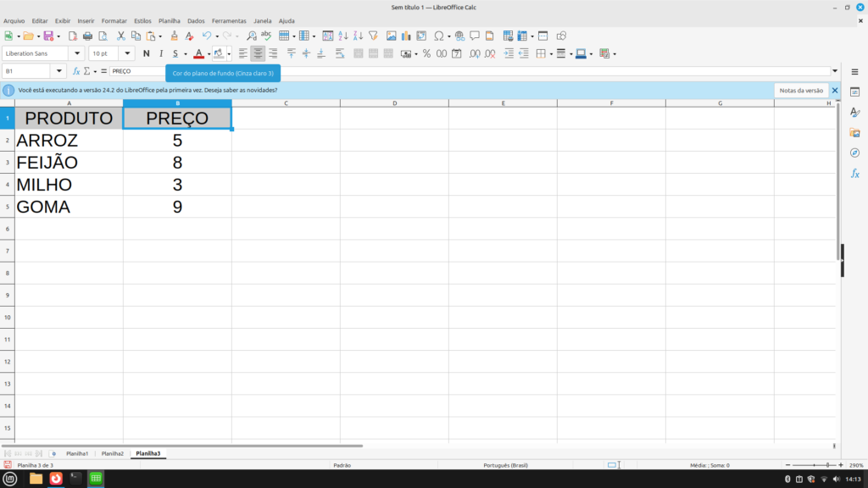868x488 pixels.
Task: Select the Clone formatting paintbrush
Action: (x=175, y=36)
